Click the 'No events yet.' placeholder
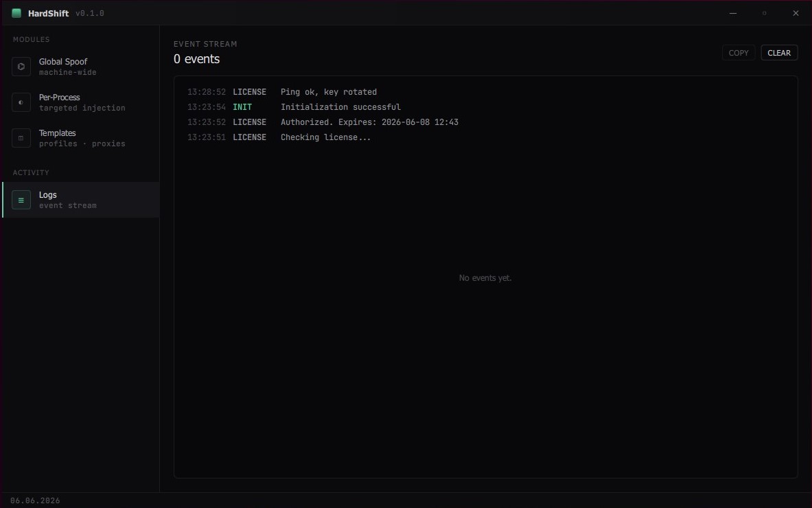 pos(485,278)
